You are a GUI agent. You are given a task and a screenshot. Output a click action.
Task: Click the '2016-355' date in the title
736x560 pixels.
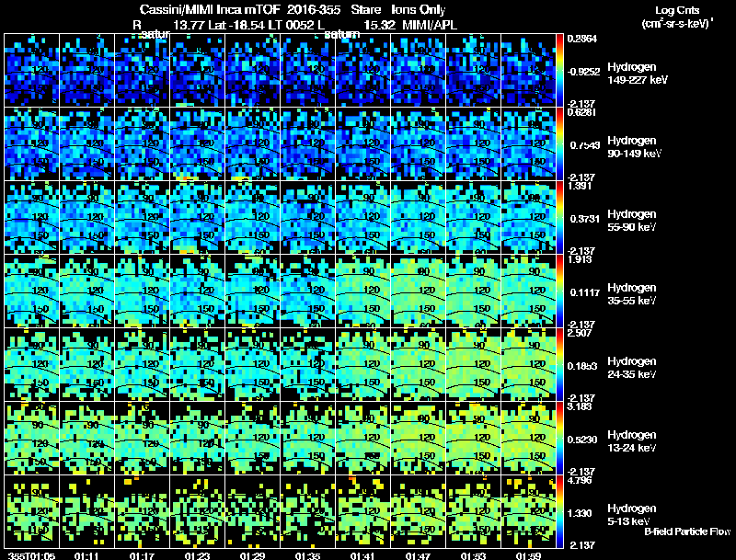click(x=314, y=9)
